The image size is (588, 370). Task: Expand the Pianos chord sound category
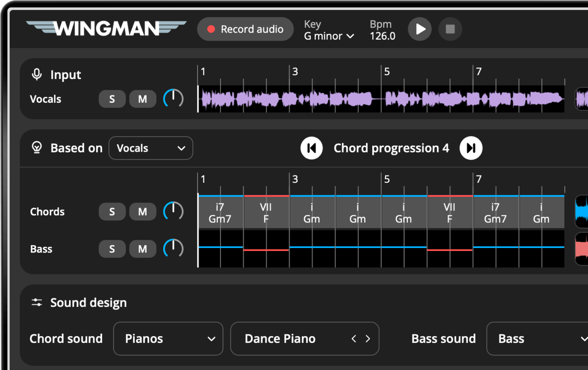[x=168, y=338]
